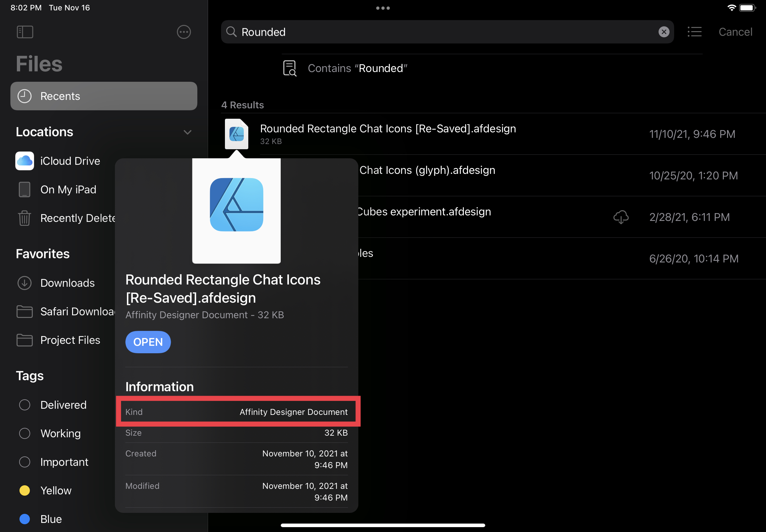The height and width of the screenshot is (532, 766).
Task: Select the Working tag circle
Action: (25, 433)
